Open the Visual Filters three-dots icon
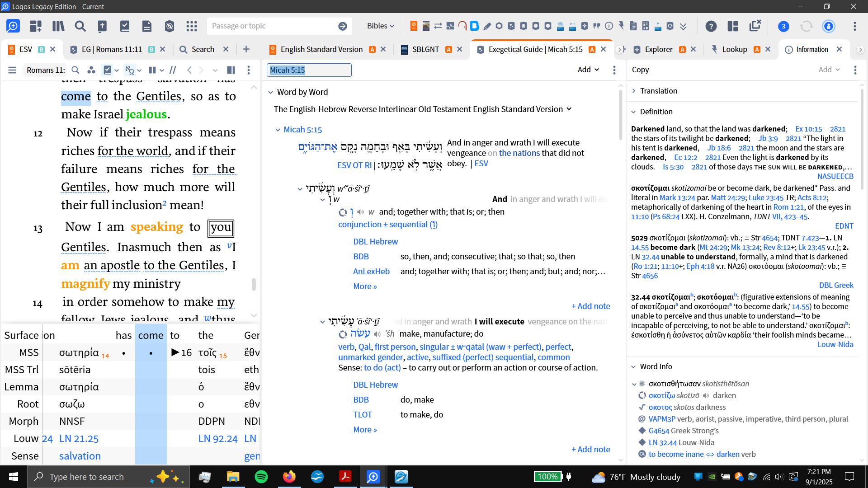Image resolution: width=868 pixels, height=488 pixels. pos(91,70)
